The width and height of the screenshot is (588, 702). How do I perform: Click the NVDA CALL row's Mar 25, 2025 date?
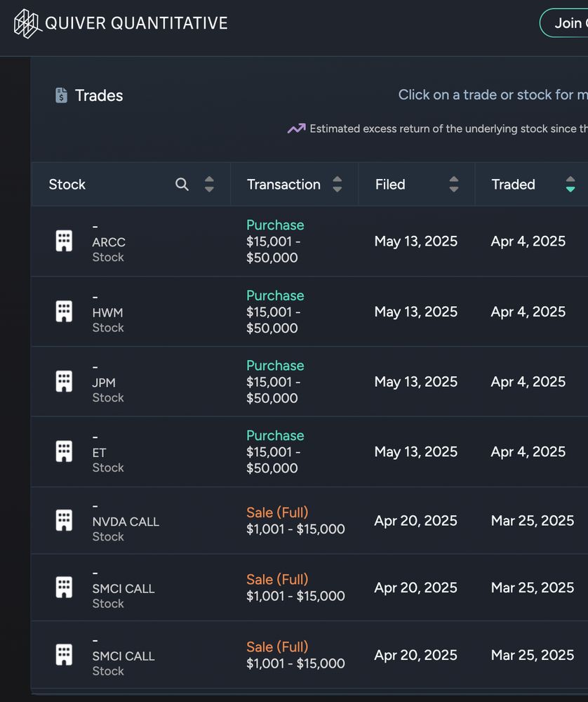tap(533, 520)
